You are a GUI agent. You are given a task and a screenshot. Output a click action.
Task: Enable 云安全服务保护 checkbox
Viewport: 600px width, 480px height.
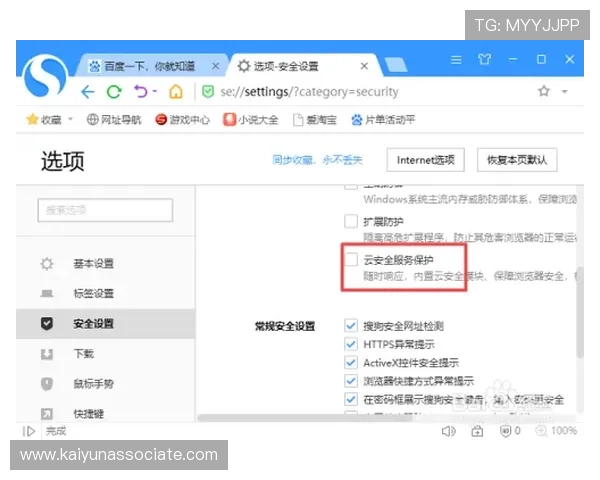click(351, 259)
